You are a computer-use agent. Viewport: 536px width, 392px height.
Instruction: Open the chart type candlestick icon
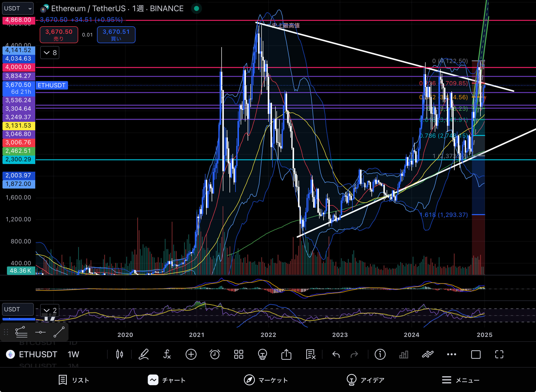click(x=120, y=354)
